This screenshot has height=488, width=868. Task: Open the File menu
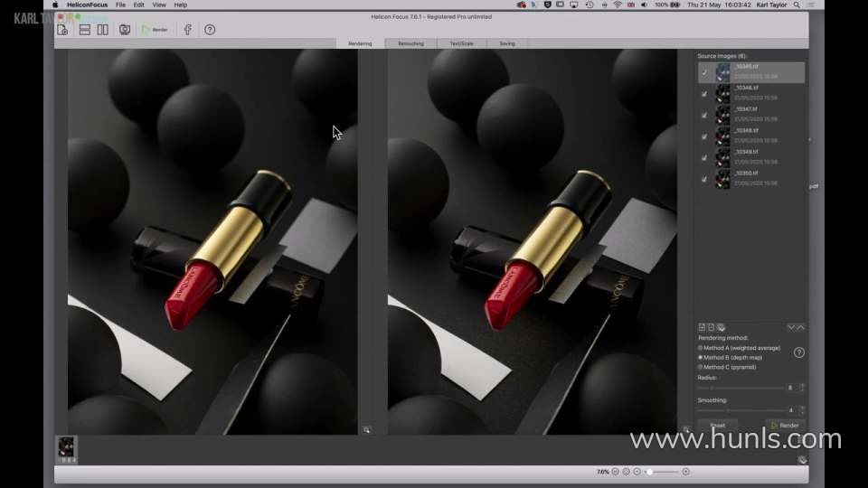(x=120, y=5)
